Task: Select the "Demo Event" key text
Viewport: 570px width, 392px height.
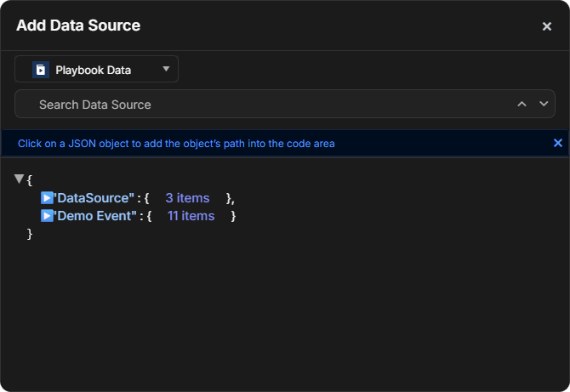Action: pos(95,216)
